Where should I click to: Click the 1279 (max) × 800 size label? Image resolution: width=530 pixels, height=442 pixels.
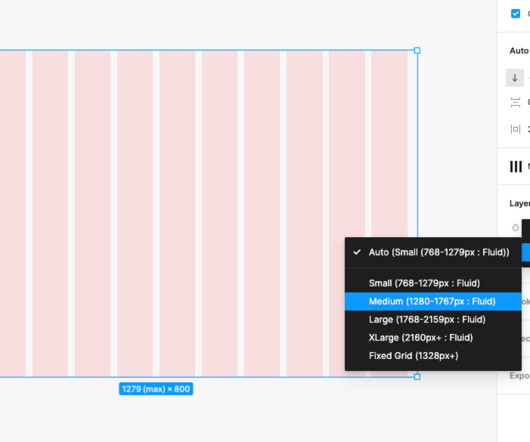click(x=156, y=389)
